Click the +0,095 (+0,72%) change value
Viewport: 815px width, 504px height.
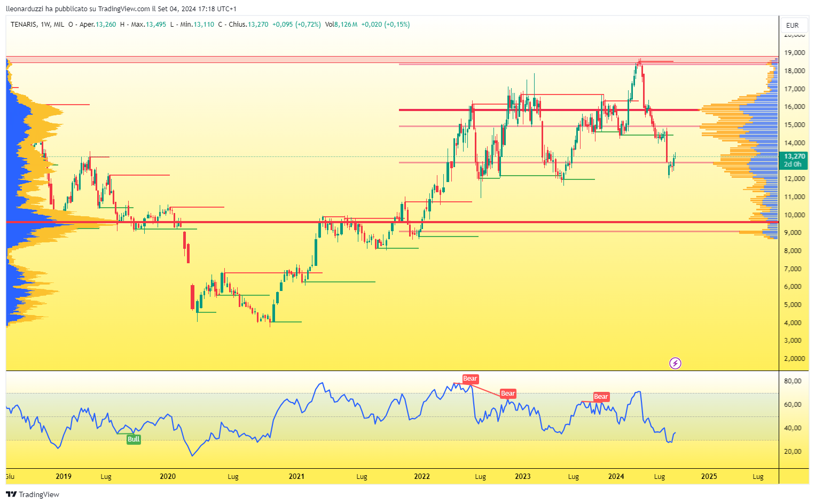296,25
